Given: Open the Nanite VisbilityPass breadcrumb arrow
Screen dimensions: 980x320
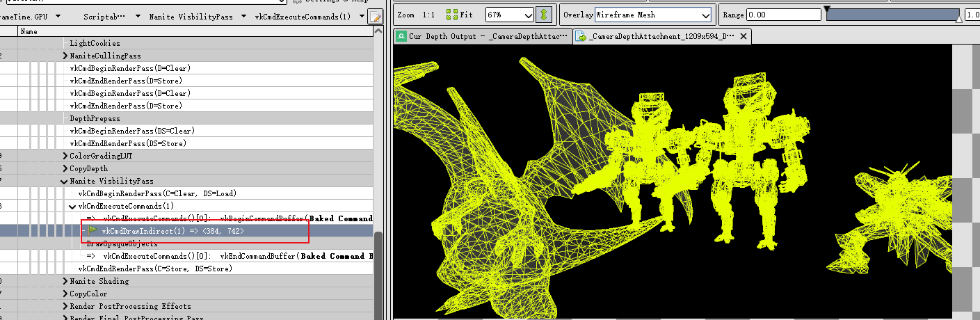Looking at the screenshot, I should point(245,16).
